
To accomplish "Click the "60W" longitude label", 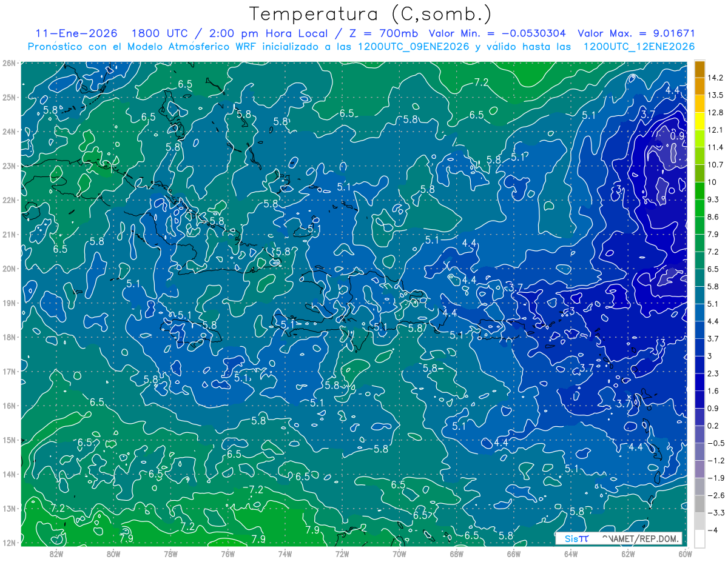I will pyautogui.click(x=685, y=553).
